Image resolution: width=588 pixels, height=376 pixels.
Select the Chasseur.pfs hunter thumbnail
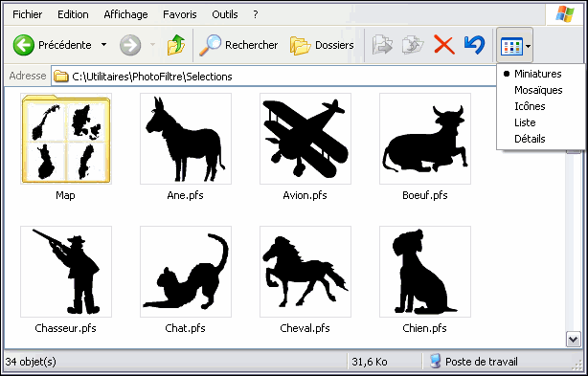[66, 272]
